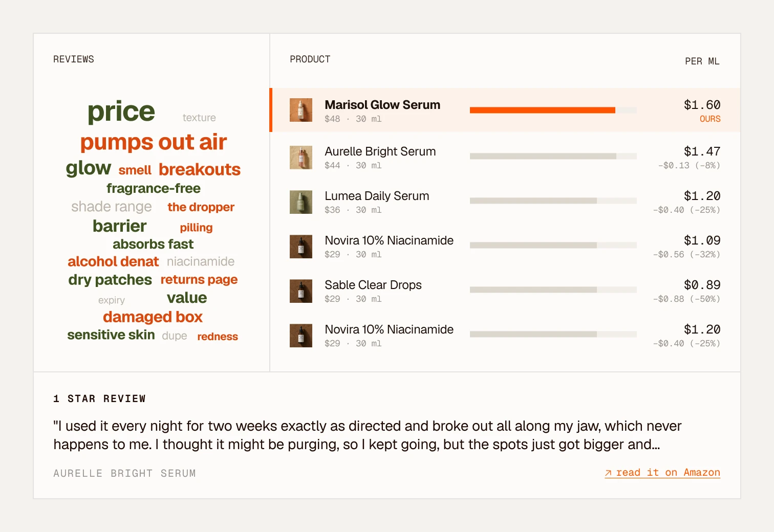Click the Lumea Daily Serum thumbnail image
This screenshot has width=774, height=532.
pos(301,202)
